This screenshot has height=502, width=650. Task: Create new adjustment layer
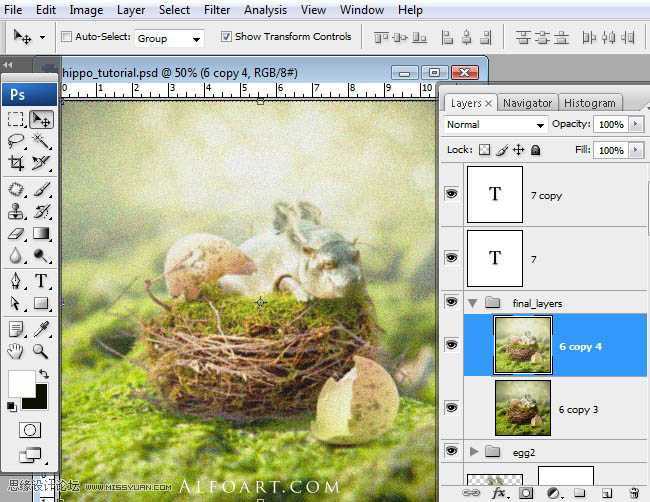click(x=553, y=493)
